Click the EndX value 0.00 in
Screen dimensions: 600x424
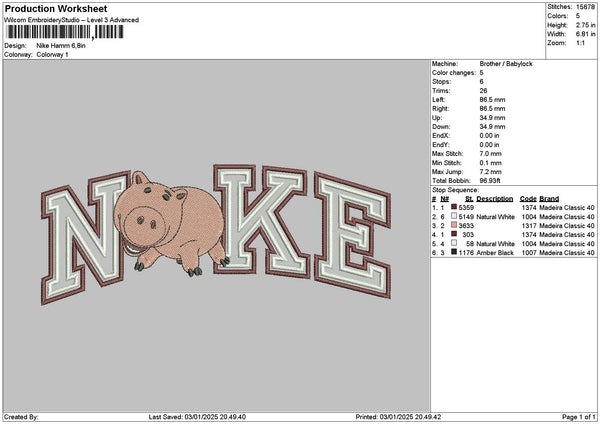(489, 136)
